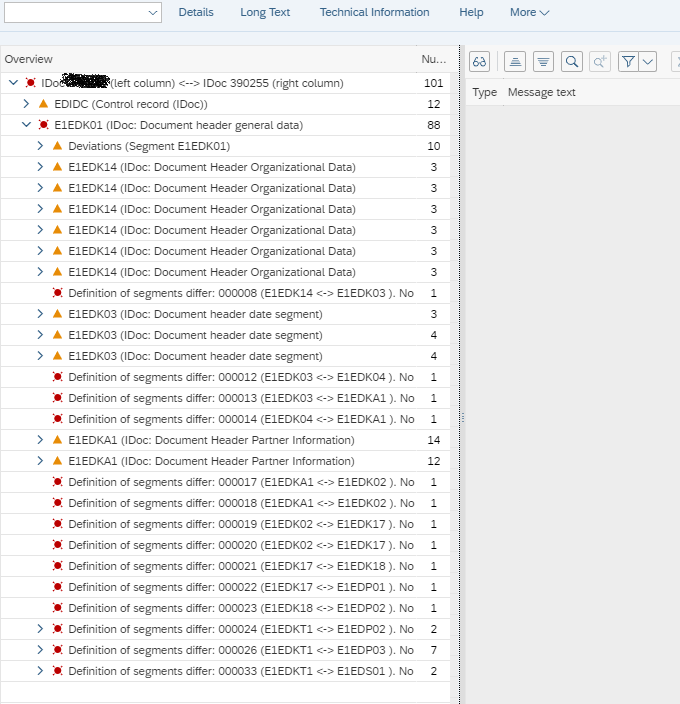Select segment differ 000012 tree row
Viewport: 680px width, 704px height.
(240, 377)
